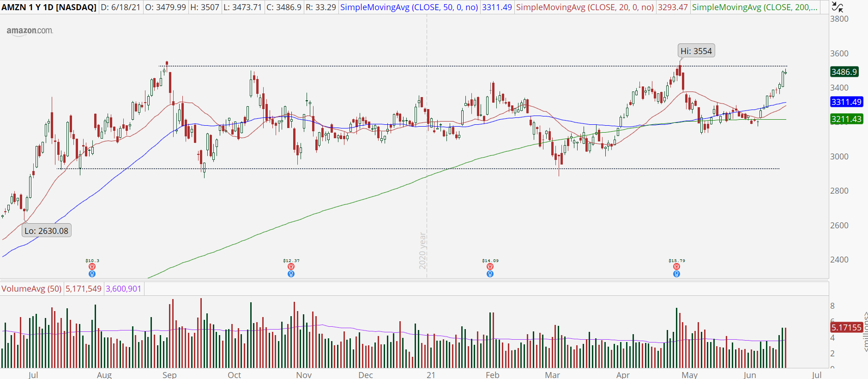Click the D: 6/18/21 date readout

pyautogui.click(x=121, y=7)
